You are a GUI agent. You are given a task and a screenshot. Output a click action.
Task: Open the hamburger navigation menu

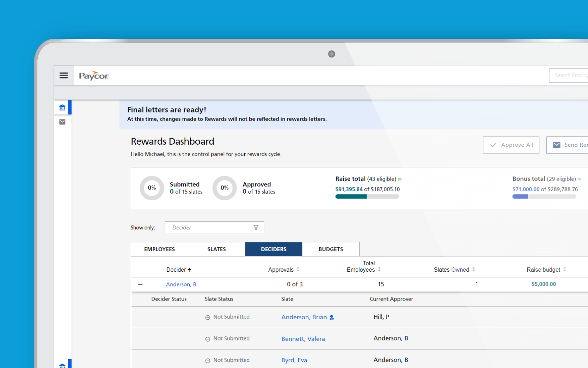pyautogui.click(x=63, y=75)
